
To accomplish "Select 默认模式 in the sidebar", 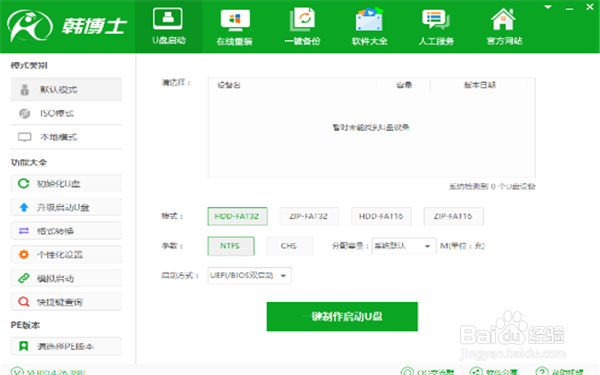I will point(66,90).
